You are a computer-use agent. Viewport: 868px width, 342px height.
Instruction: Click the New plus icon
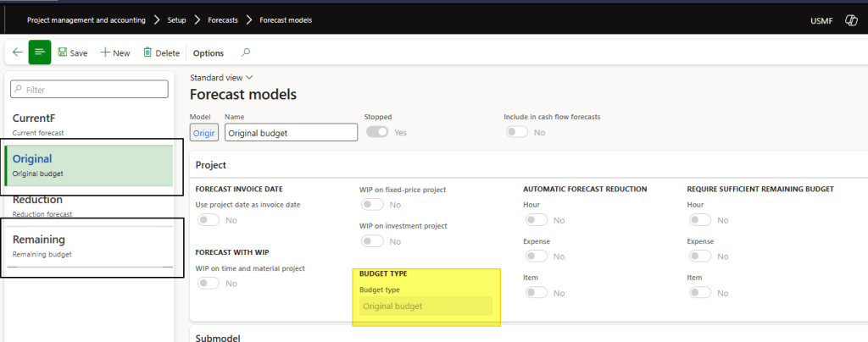coord(106,52)
